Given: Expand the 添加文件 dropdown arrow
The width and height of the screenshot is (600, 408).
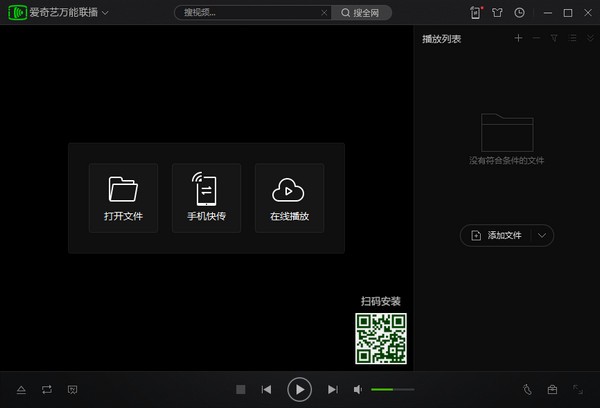Looking at the screenshot, I should click(x=542, y=236).
